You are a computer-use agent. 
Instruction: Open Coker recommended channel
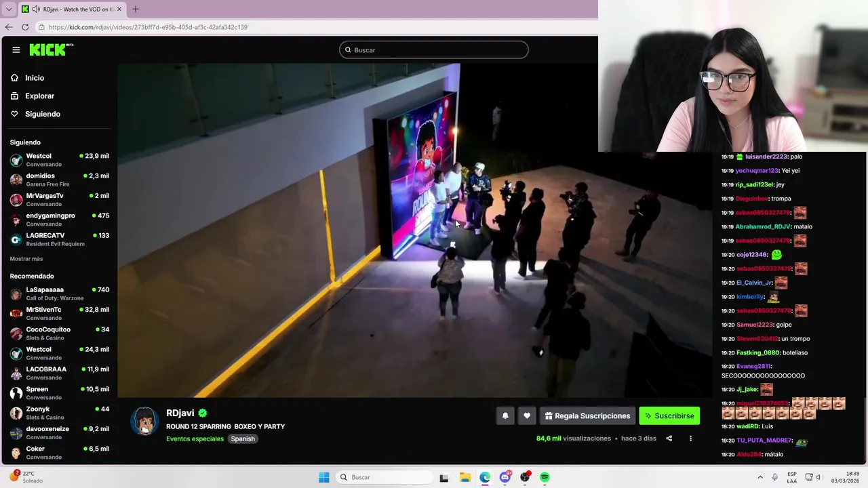[60, 452]
